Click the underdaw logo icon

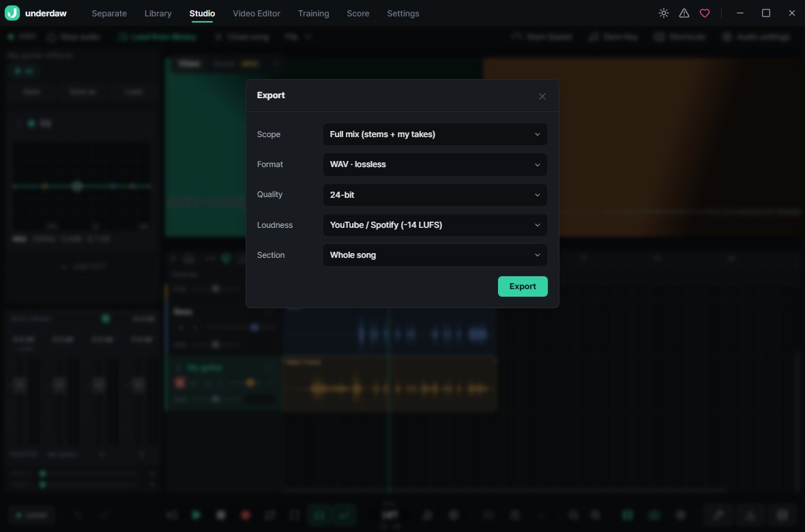(12, 13)
